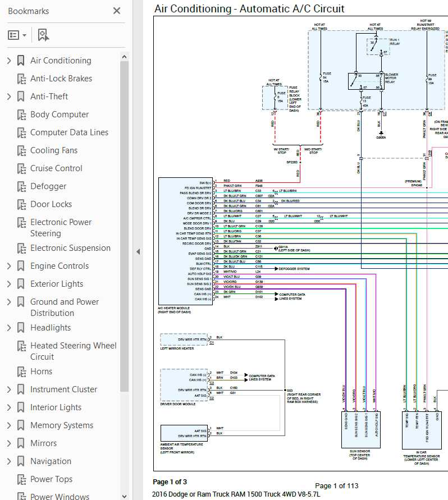Select the Horns bookmark

coord(41,371)
